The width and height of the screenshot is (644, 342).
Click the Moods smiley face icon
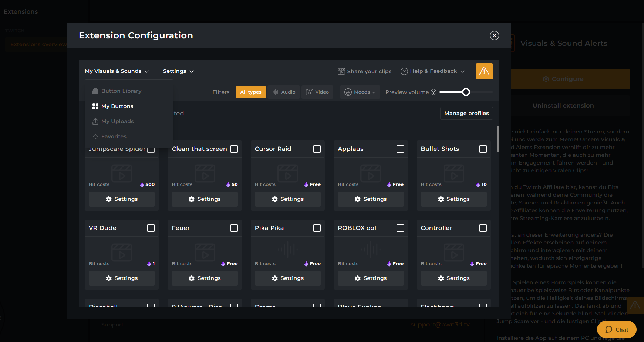coord(348,92)
